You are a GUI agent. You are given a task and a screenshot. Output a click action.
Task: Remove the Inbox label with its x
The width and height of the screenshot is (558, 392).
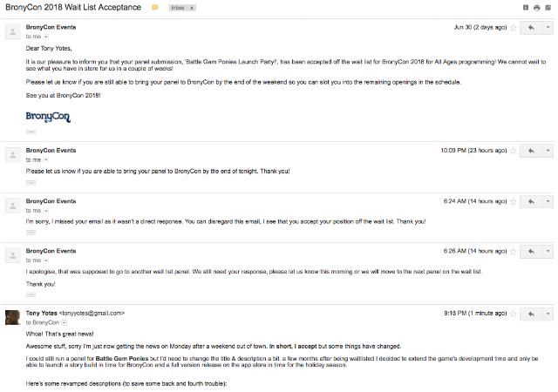coord(192,8)
